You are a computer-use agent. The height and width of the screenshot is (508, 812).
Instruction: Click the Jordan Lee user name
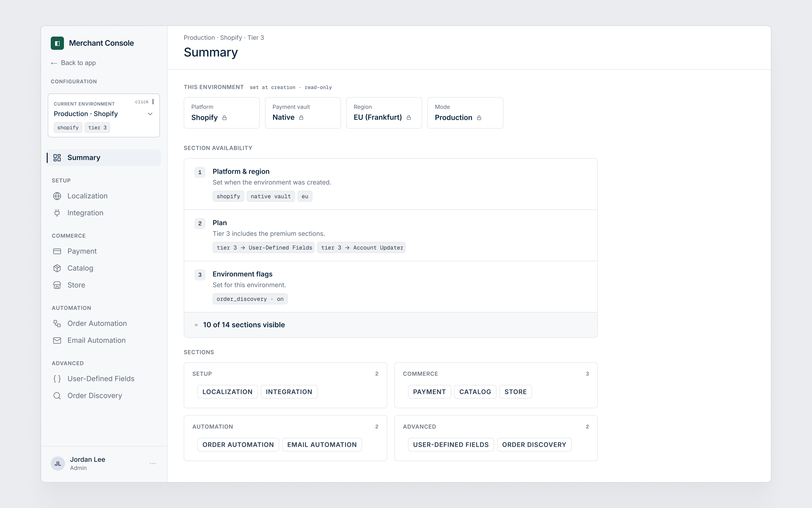click(x=88, y=460)
